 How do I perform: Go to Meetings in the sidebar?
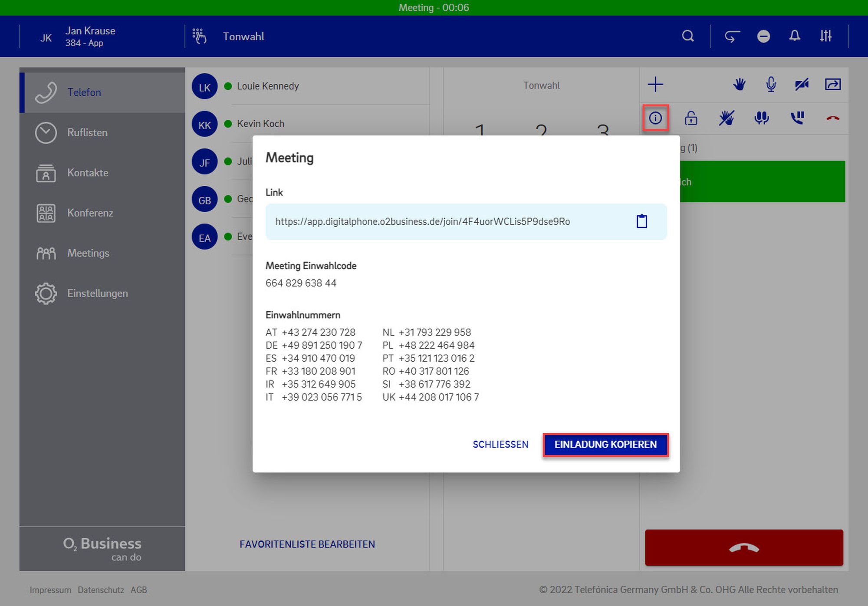click(88, 253)
